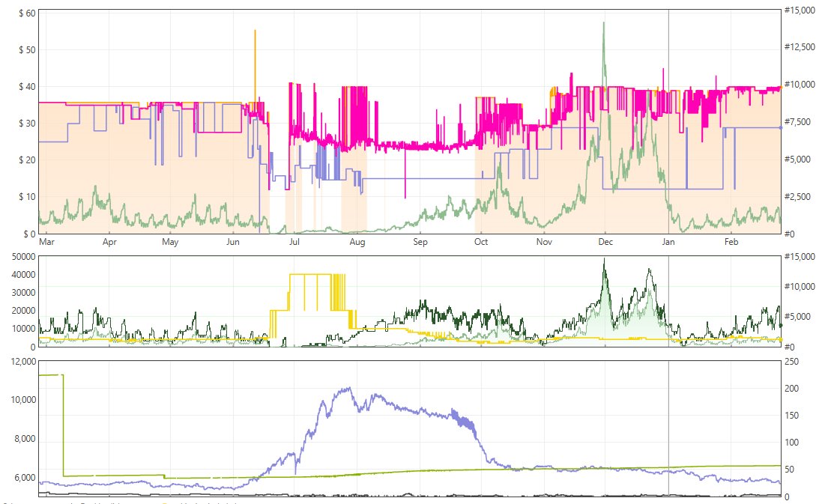
Task: Click the Dec month label
Action: point(605,242)
